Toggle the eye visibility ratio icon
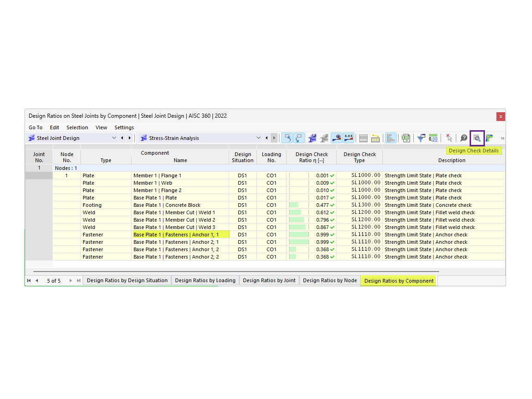 click(336, 138)
